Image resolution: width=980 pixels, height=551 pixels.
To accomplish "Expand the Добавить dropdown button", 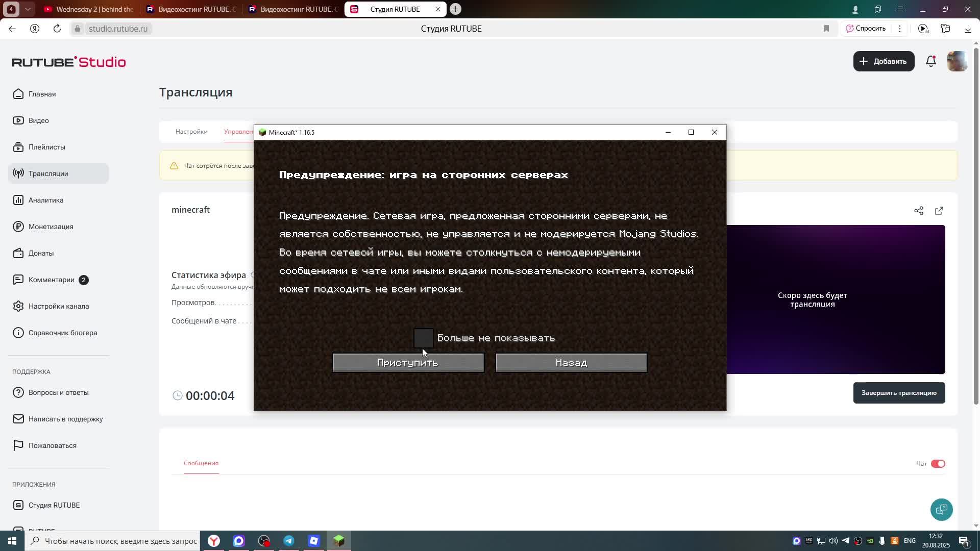I will pos(884,61).
